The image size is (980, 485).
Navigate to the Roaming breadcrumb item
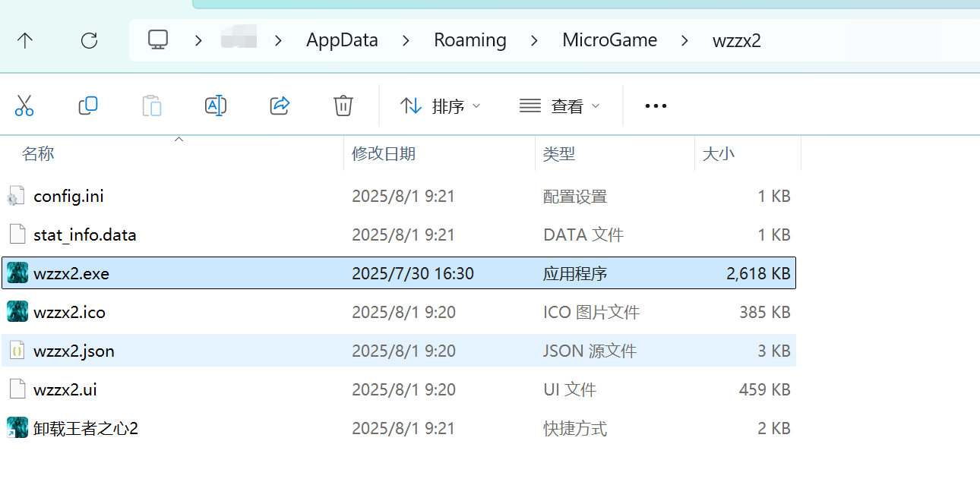(469, 39)
